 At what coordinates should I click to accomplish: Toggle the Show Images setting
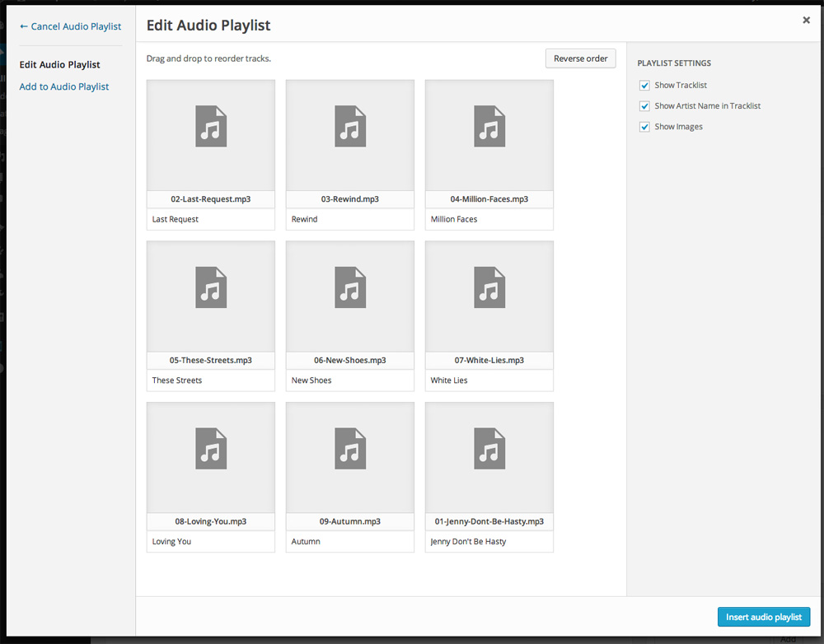click(x=644, y=126)
